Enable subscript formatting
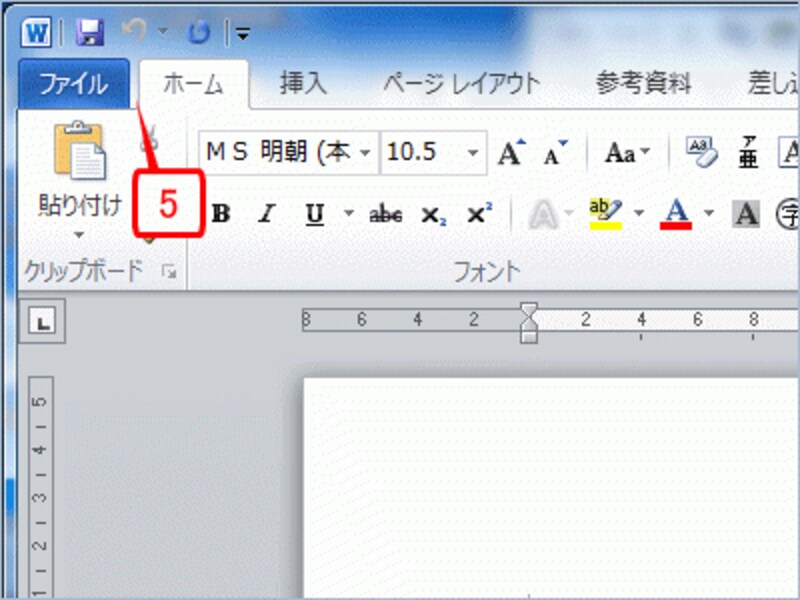The image size is (800, 600). 432,213
